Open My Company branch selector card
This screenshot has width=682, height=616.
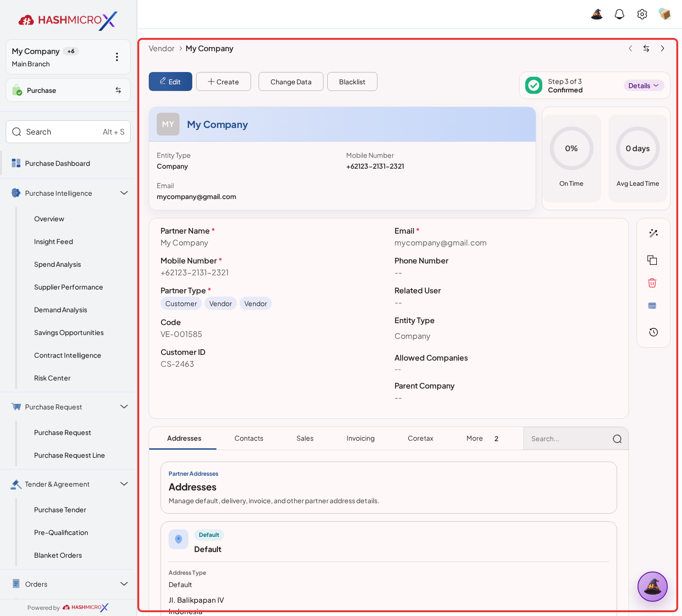pos(68,57)
